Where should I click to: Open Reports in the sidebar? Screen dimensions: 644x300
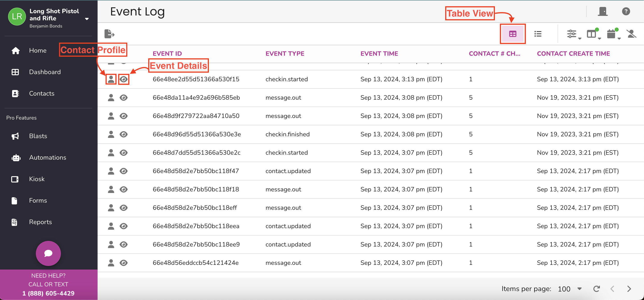click(31, 222)
